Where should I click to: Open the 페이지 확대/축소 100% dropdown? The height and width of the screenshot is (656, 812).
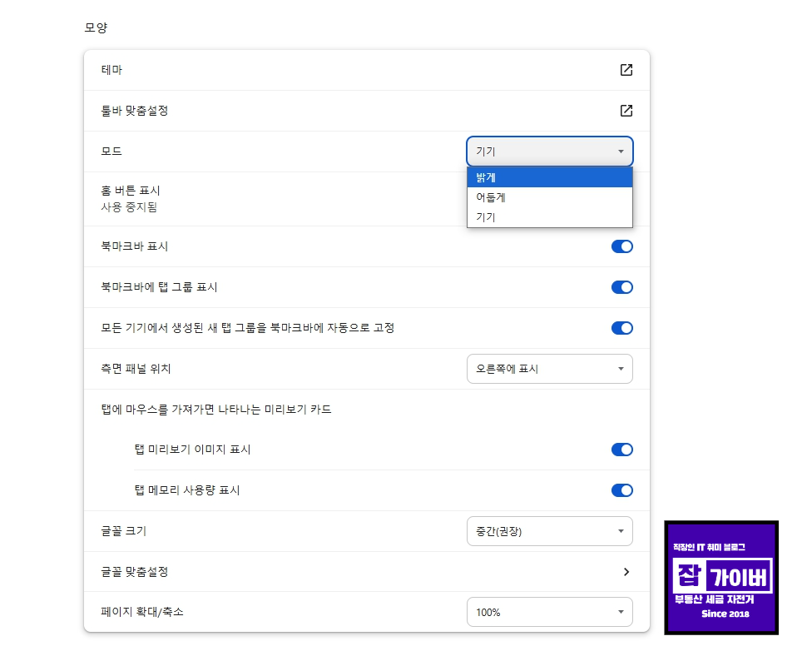click(x=549, y=612)
